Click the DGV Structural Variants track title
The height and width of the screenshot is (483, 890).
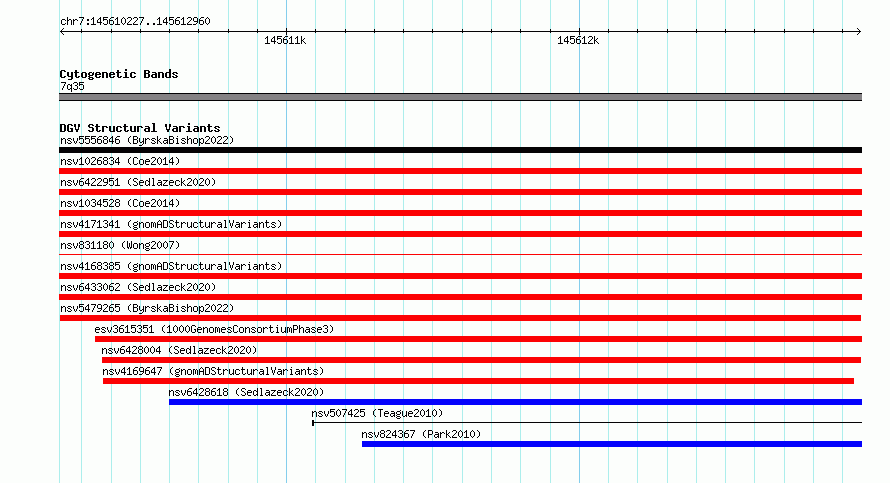click(x=140, y=128)
